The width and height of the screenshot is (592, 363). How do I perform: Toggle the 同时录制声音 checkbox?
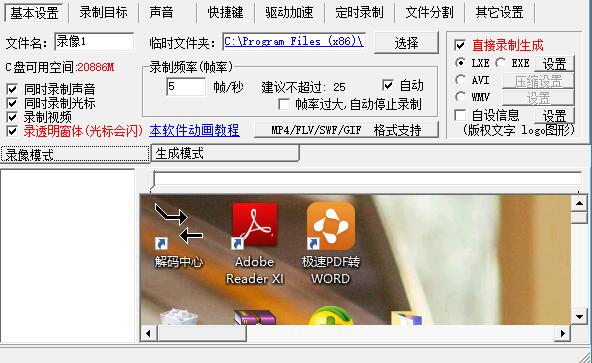[x=12, y=90]
